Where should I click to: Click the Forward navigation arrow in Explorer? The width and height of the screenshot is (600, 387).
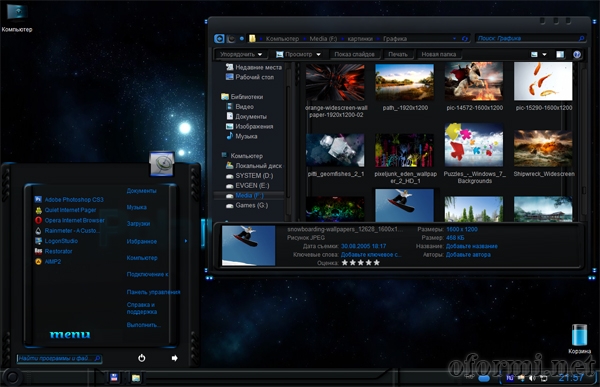pyautogui.click(x=231, y=38)
